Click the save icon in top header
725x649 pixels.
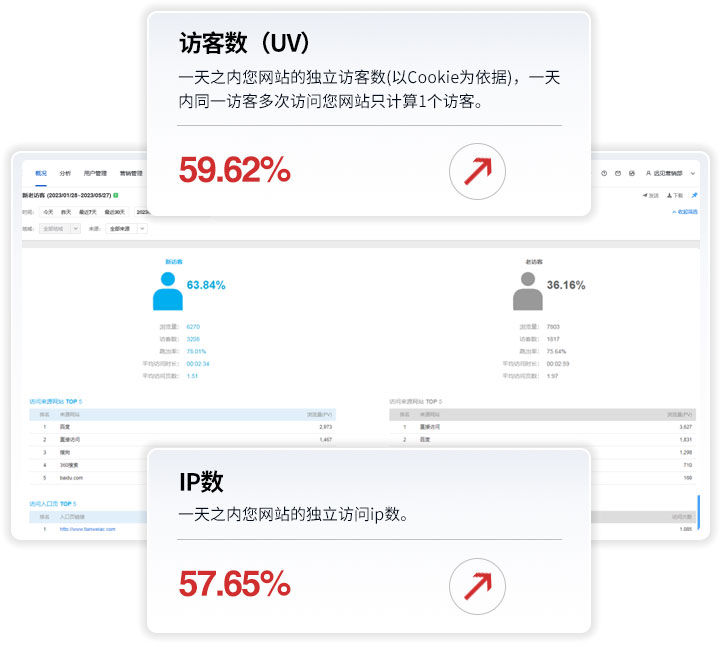point(632,173)
